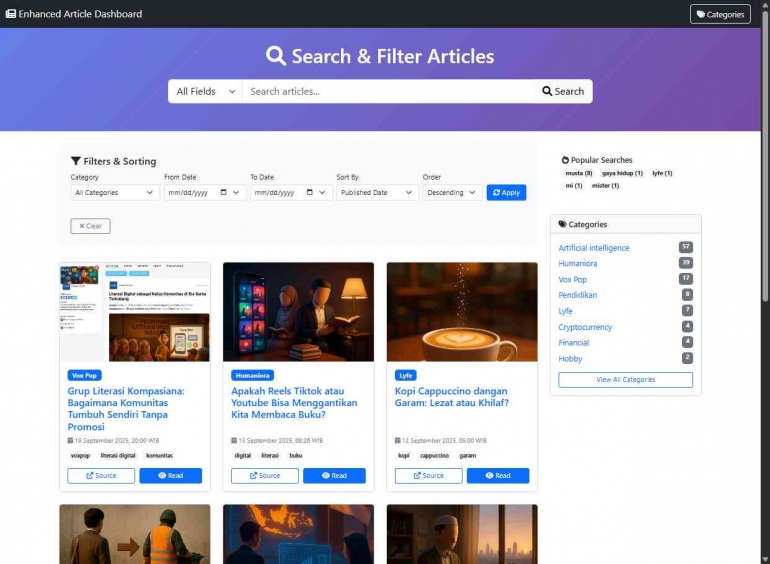Screen dimensions: 770x564
Task: Click the Humaniora badge on Reels Tiktok article
Action: 253,375
